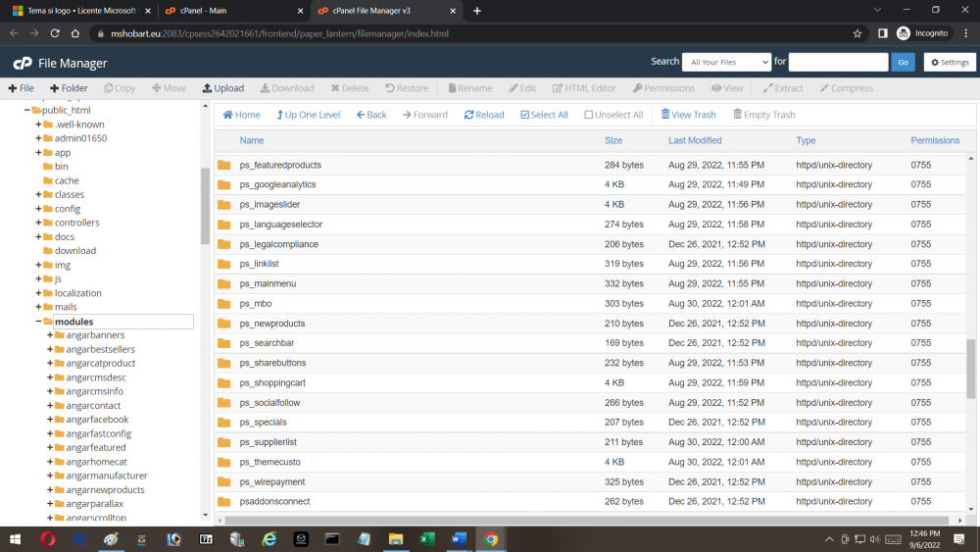
Task: Sort by the Type column header
Action: [806, 140]
